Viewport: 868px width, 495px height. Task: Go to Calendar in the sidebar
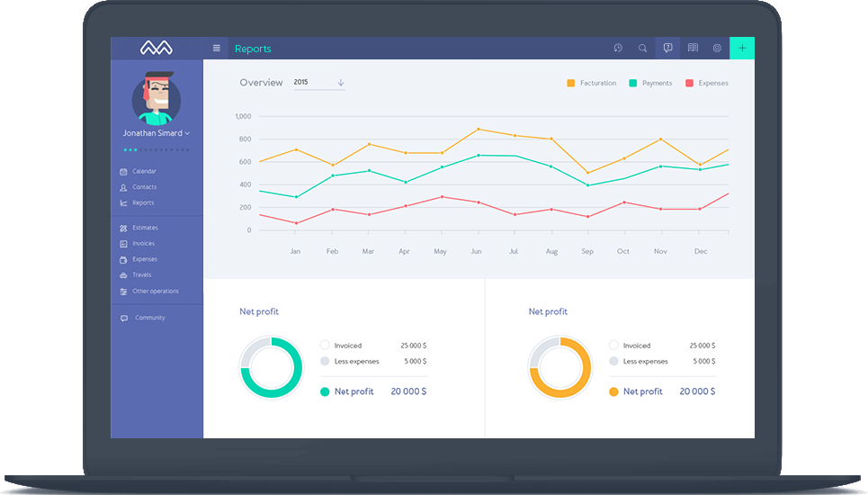click(x=143, y=171)
